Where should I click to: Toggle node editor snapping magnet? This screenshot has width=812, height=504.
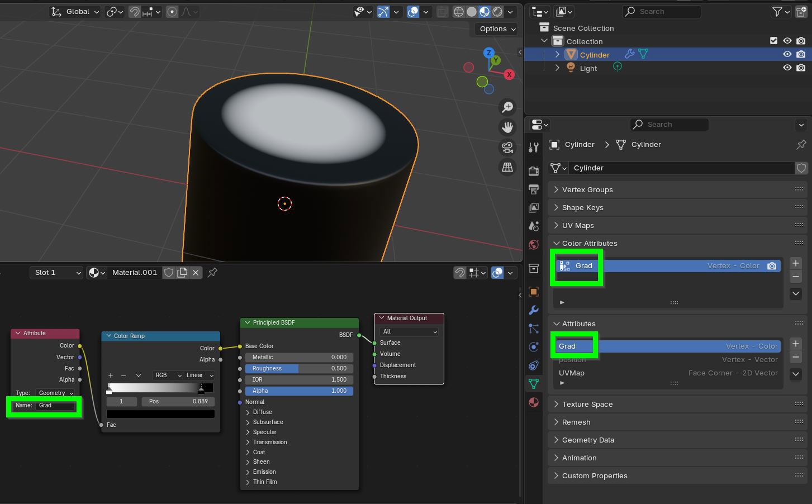click(459, 273)
